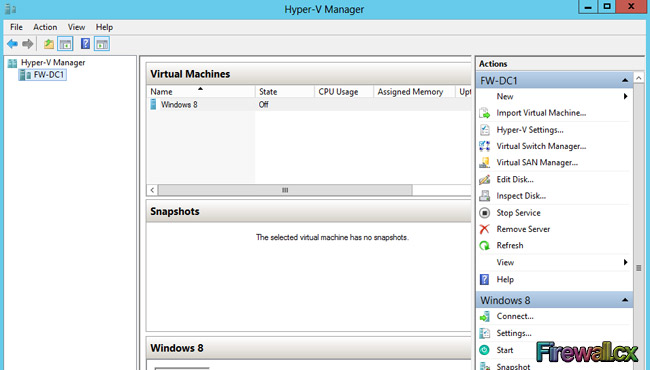Toggle the Show/Hide Console Tree toolbar icon
This screenshot has width=650, height=370.
coord(65,44)
